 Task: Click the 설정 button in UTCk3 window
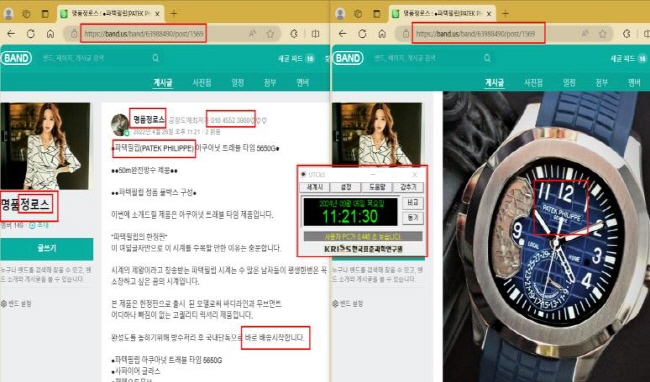pos(346,187)
